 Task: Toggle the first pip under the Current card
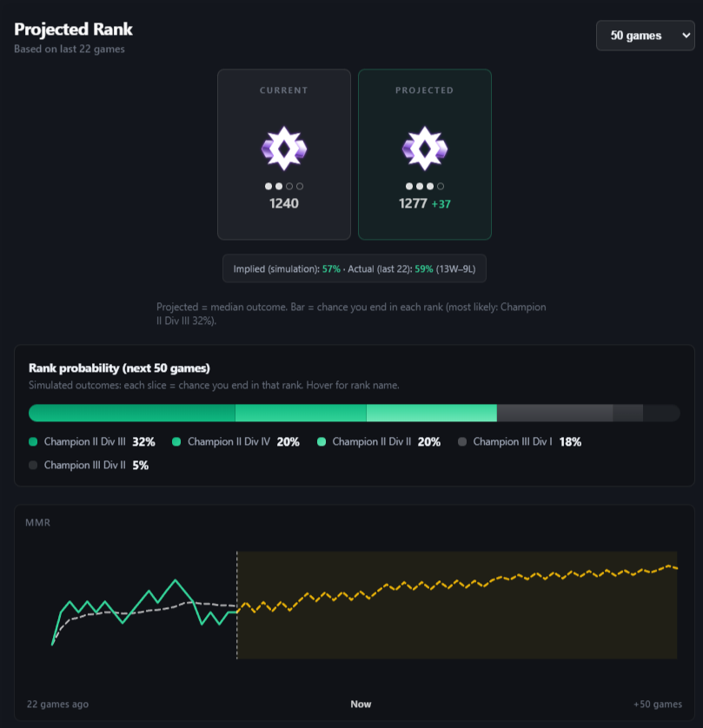pos(268,185)
